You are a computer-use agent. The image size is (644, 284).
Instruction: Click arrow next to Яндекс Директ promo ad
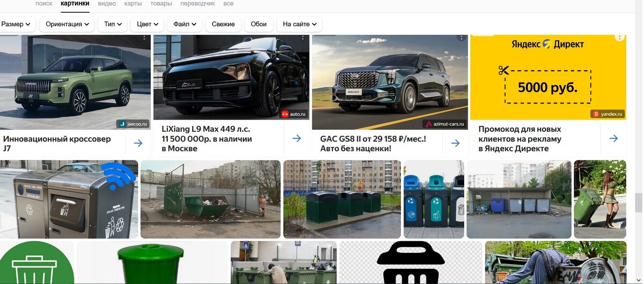click(x=614, y=138)
